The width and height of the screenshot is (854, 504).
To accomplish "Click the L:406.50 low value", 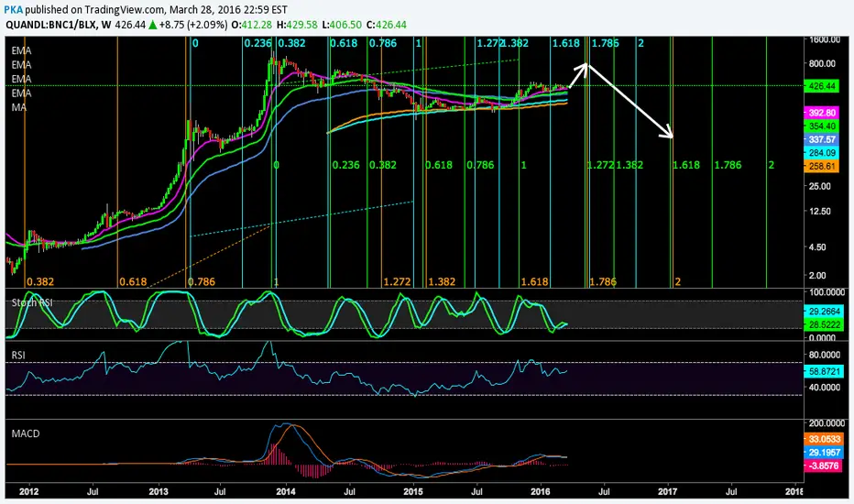I will point(342,25).
